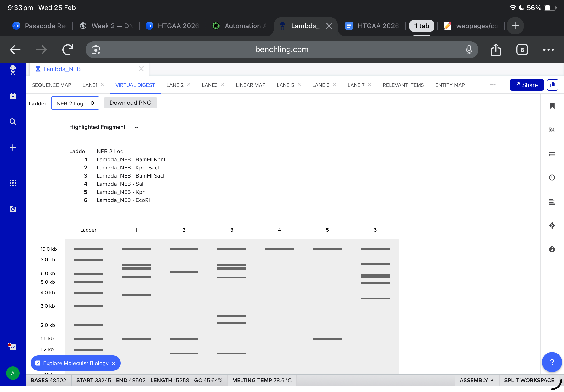The width and height of the screenshot is (564, 392).
Task: Close the LANE1 tab
Action: click(x=102, y=84)
